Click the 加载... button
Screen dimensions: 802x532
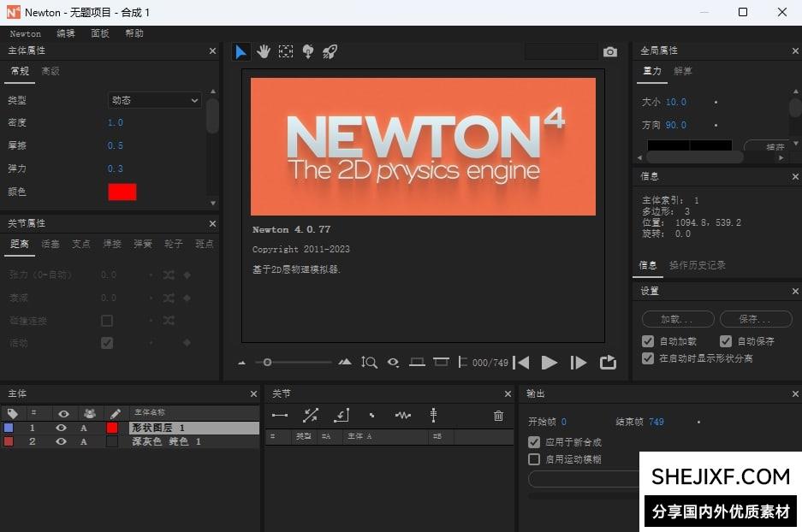click(677, 319)
